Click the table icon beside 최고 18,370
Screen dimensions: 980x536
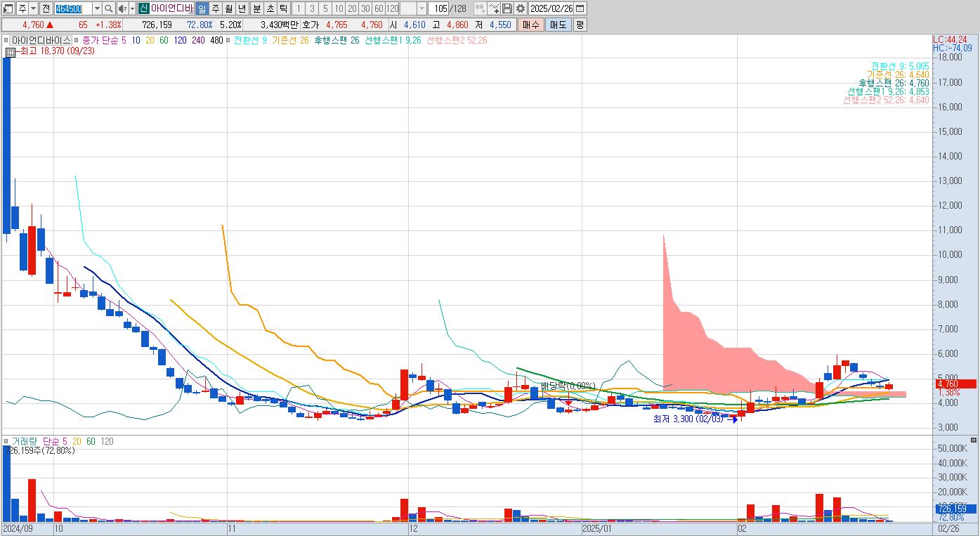(11, 51)
